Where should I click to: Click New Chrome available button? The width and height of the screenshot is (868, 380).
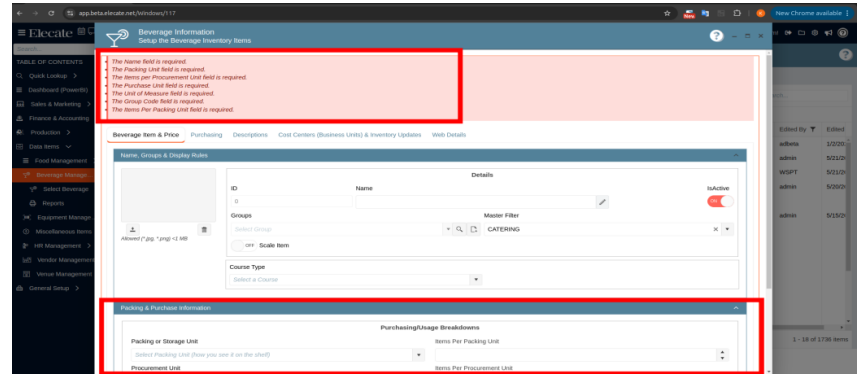coord(812,13)
